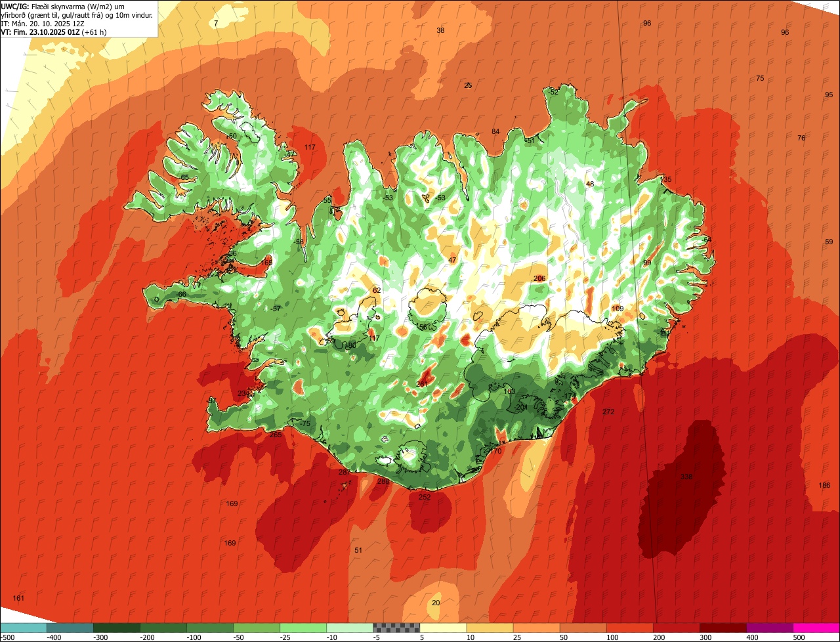
Task: Click the sea value '338' southeast of Iceland
Action: 686,477
